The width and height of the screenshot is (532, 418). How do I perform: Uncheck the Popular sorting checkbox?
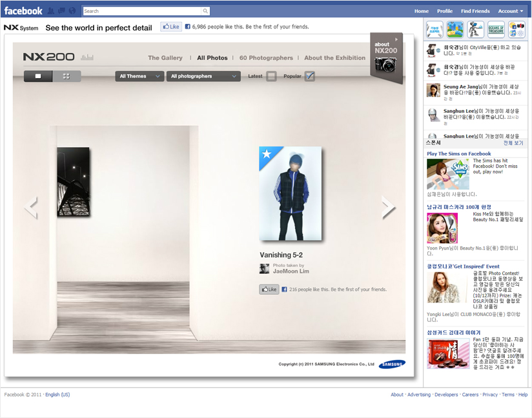[310, 76]
